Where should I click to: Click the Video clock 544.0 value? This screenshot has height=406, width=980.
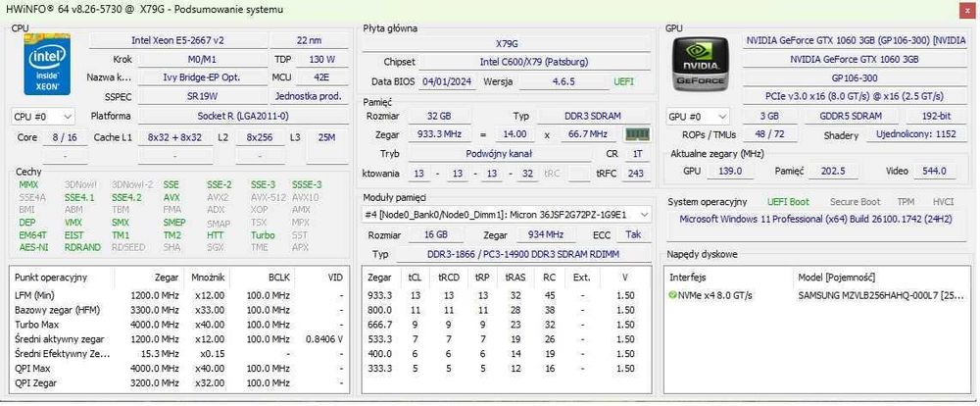(x=934, y=171)
